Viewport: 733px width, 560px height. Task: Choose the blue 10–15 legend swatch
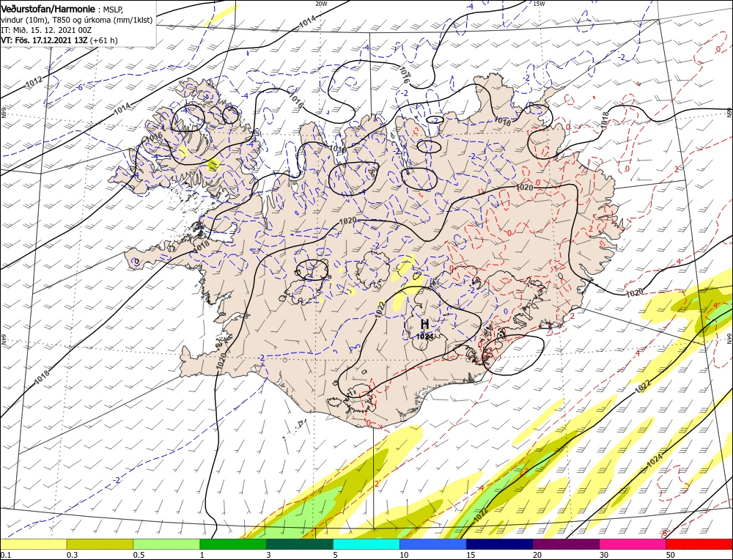[433, 544]
